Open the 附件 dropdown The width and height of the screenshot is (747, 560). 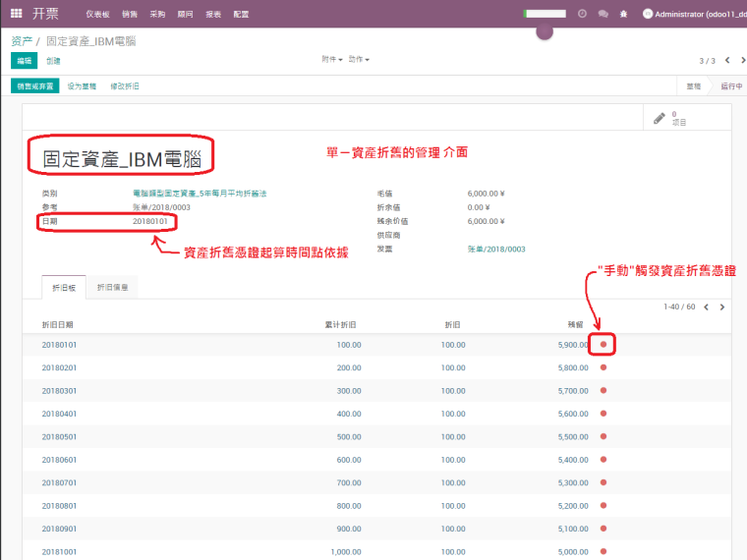click(x=332, y=60)
